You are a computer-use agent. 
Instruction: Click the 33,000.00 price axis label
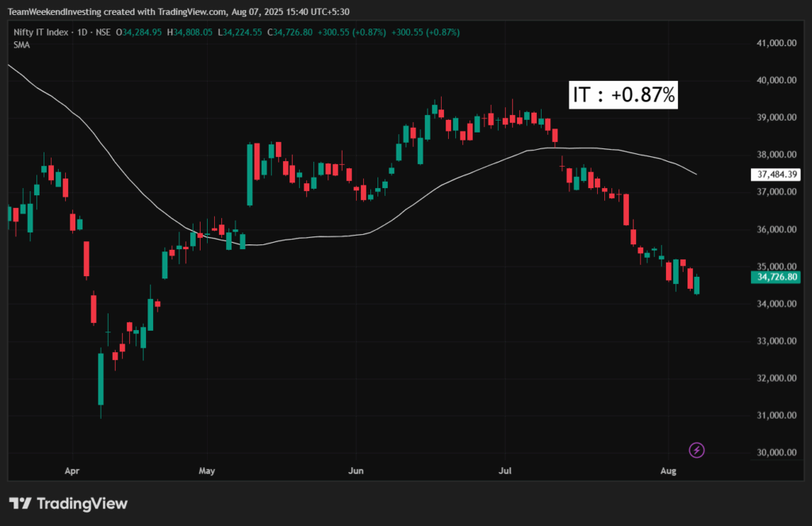[x=776, y=341]
